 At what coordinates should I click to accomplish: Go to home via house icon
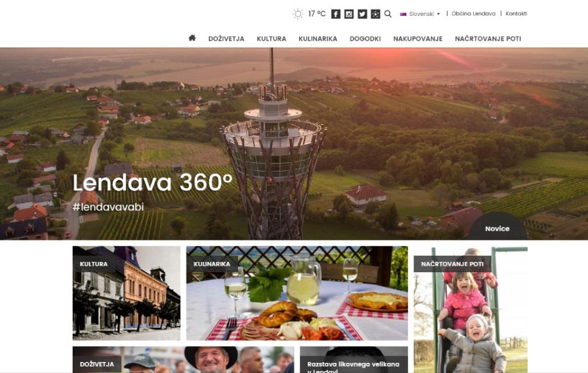click(192, 38)
